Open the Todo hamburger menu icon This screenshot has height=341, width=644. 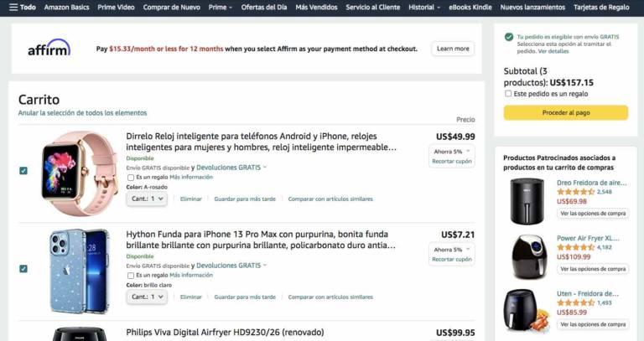click(13, 8)
